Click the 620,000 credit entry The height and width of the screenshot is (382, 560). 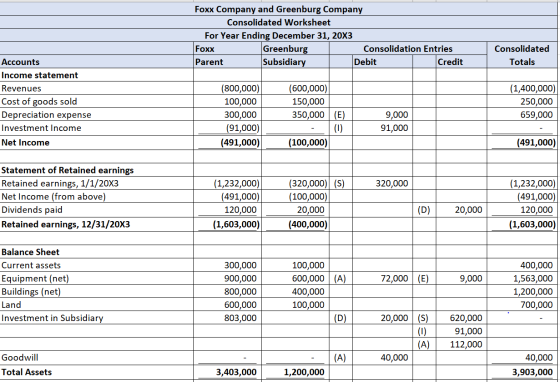[x=466, y=318]
